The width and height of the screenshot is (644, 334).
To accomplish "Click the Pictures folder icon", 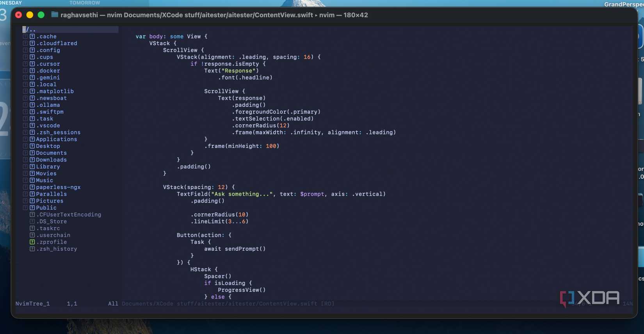I will coord(32,201).
